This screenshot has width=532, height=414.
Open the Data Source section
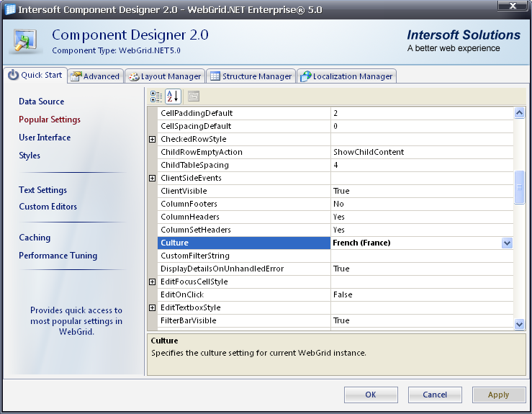click(41, 102)
